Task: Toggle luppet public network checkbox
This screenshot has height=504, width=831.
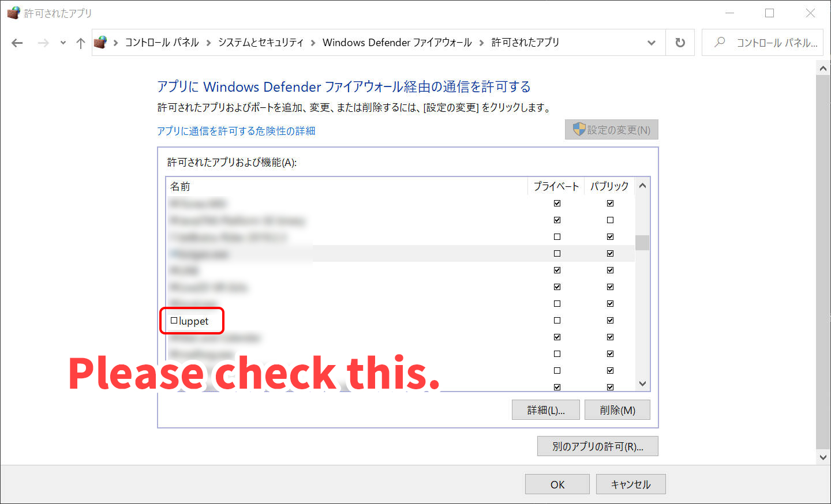Action: point(610,320)
